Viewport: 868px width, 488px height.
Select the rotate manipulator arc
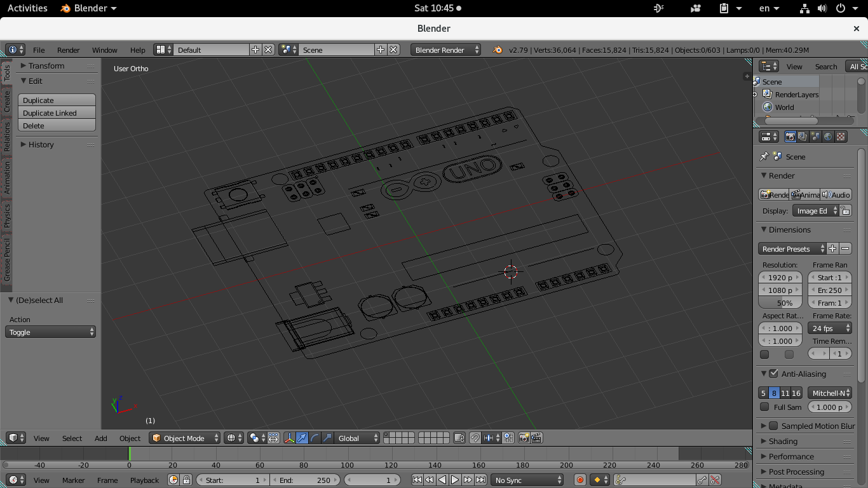tap(315, 438)
